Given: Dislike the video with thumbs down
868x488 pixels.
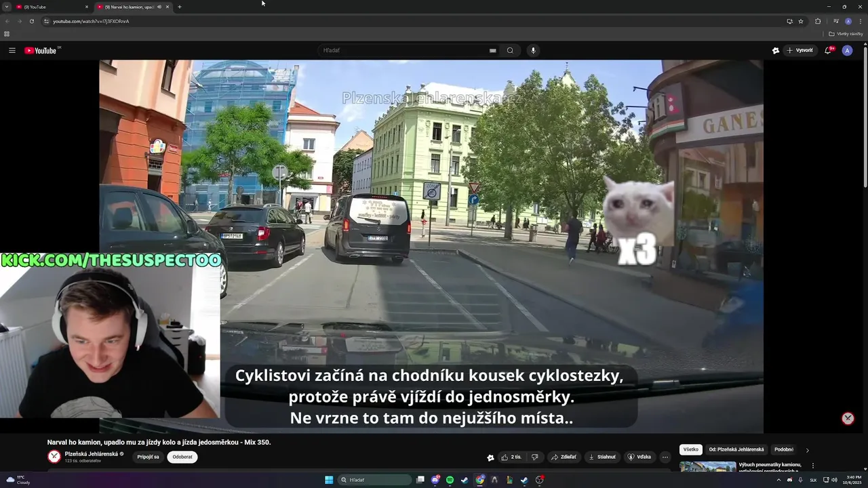Looking at the screenshot, I should 534,457.
